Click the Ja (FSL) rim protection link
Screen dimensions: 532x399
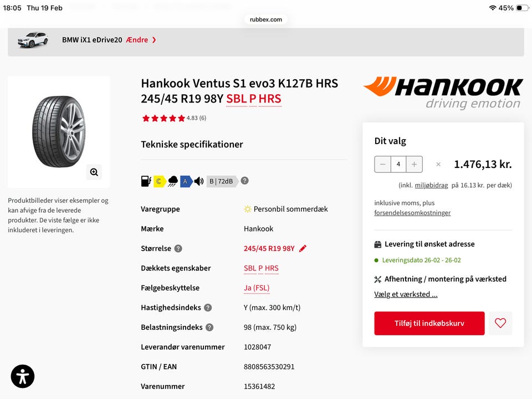coord(257,288)
